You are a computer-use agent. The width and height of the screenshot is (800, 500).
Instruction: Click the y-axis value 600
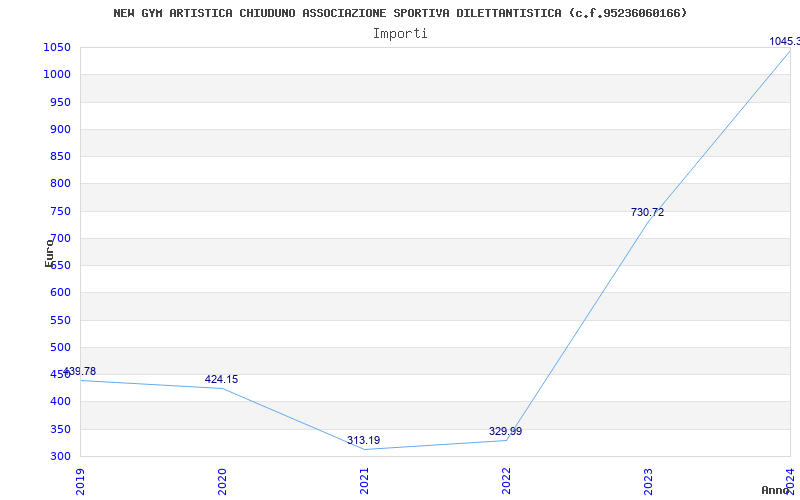tap(60, 293)
